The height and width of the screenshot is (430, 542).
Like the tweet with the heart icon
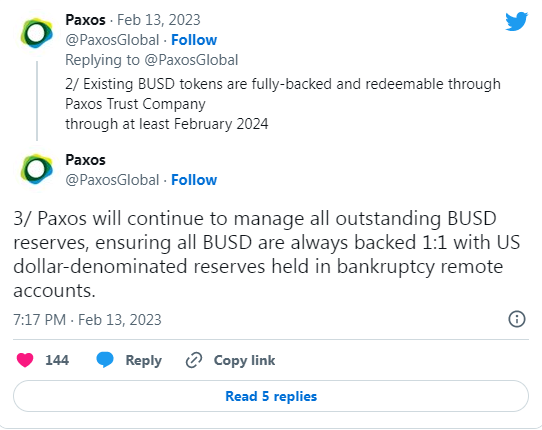(x=25, y=360)
